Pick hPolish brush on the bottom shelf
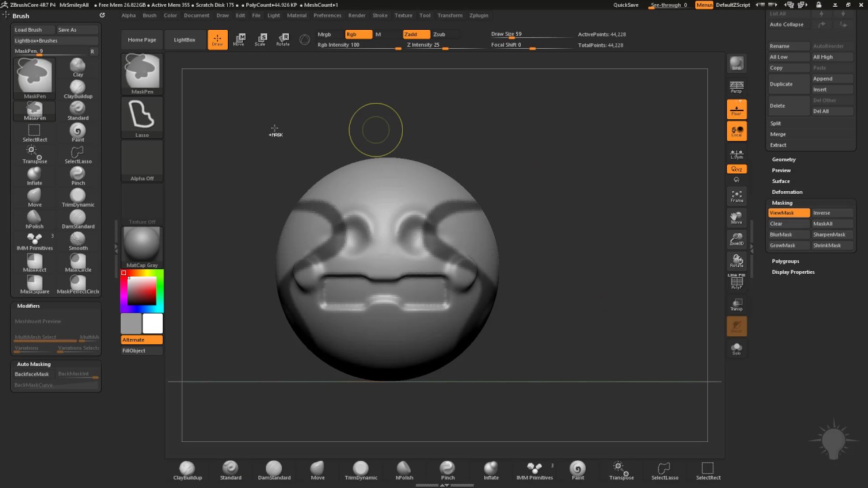This screenshot has width=868, height=488. [404, 470]
